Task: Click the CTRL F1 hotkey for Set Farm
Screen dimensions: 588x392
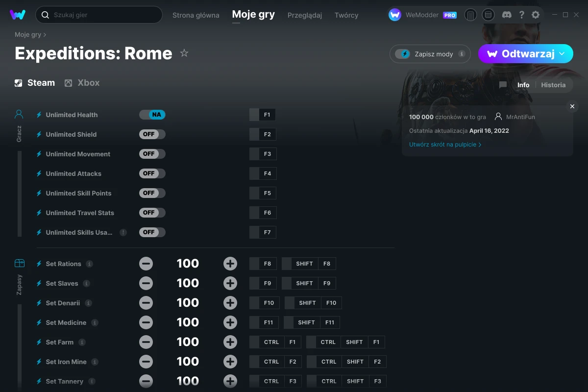Action: 275,342
